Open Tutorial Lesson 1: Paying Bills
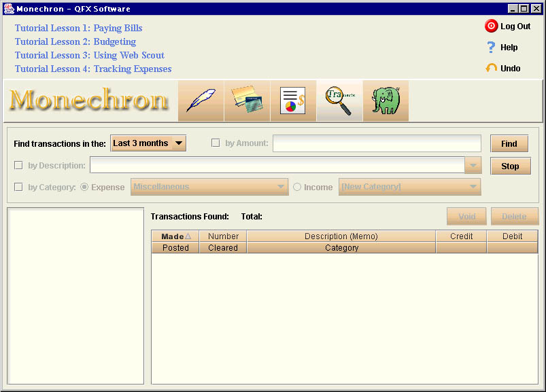The image size is (546, 392). pos(79,29)
